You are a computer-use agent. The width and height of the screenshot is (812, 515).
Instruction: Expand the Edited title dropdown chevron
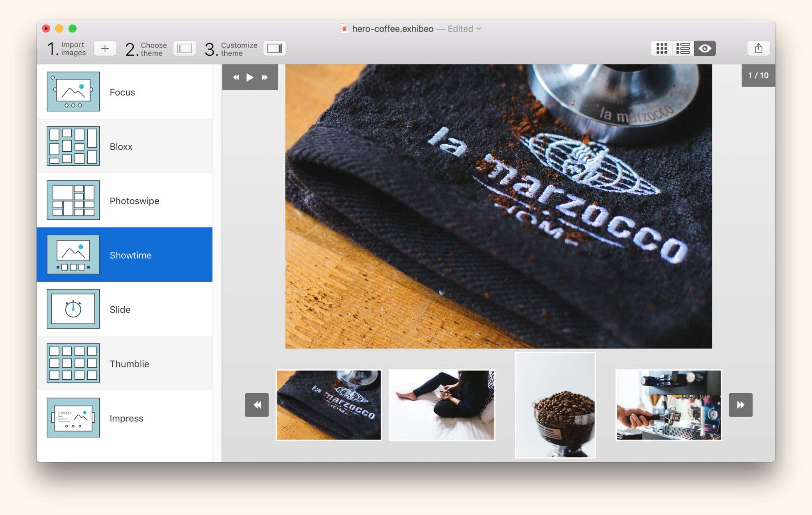tap(479, 29)
